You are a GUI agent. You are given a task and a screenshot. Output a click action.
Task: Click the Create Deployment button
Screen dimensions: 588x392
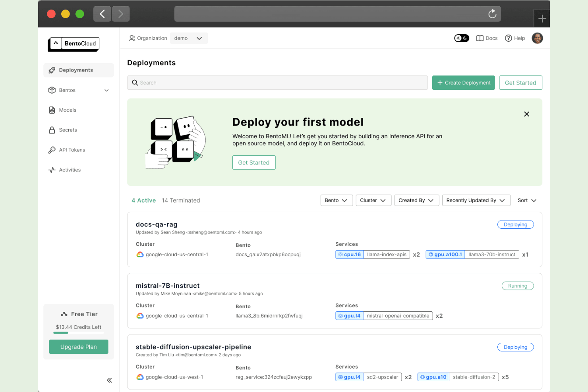[464, 83]
